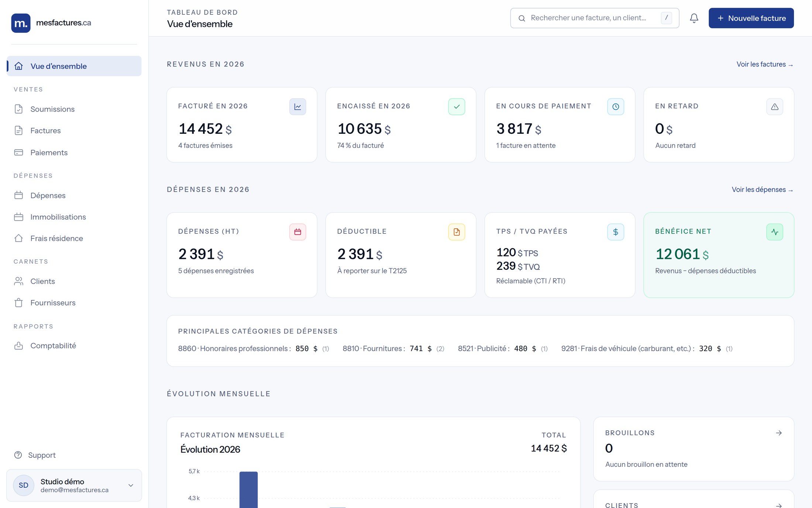Screen dimensions: 812x508
Task: Click the home icon beside Vue d'ensemble
Action: (18, 66)
